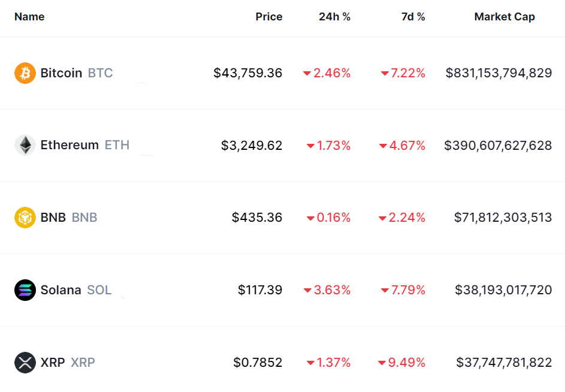
Task: Click Bitcoin's price $43,759.36
Action: click(247, 73)
